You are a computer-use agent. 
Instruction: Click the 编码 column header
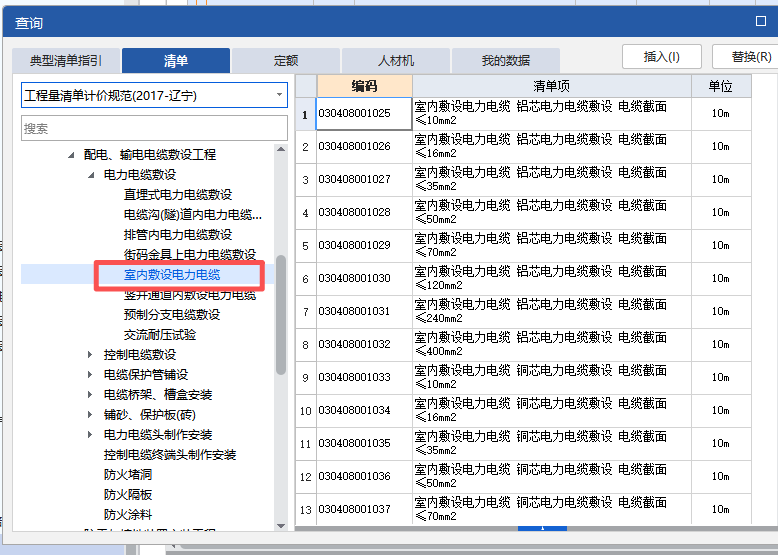click(364, 86)
